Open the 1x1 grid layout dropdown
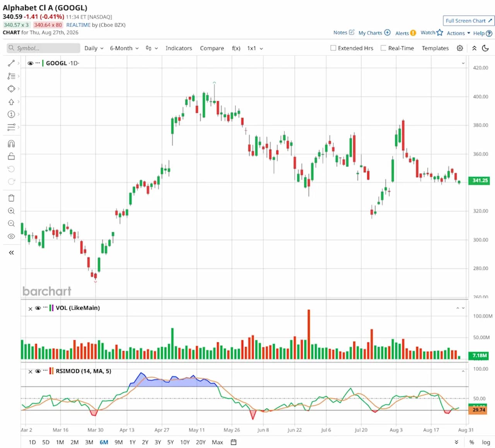Viewport: 495px width, 448px height. click(255, 48)
